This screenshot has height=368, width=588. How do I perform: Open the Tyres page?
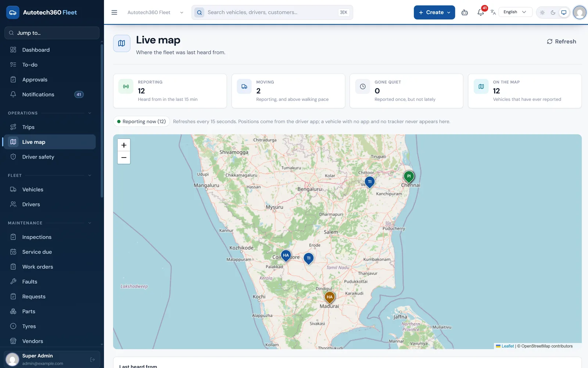coord(49,326)
